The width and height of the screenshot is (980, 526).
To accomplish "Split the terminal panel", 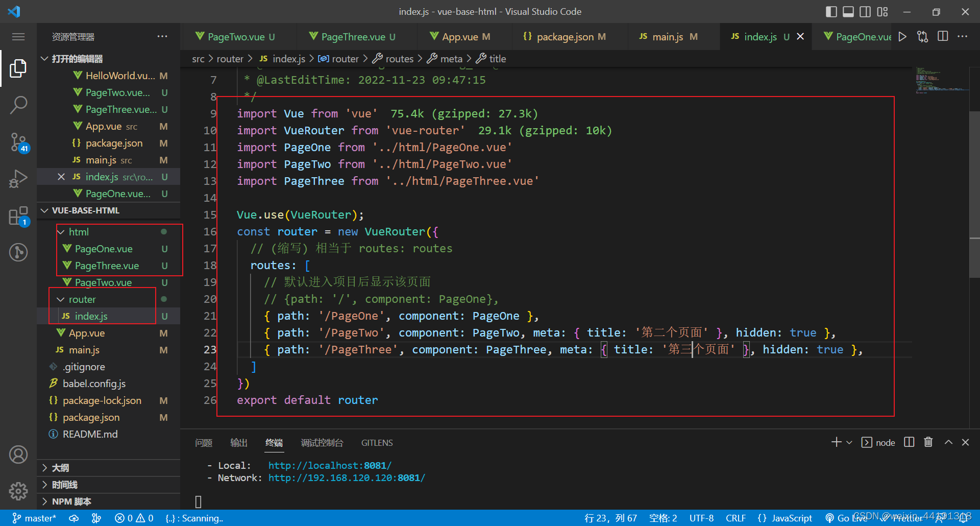I will pyautogui.click(x=909, y=442).
